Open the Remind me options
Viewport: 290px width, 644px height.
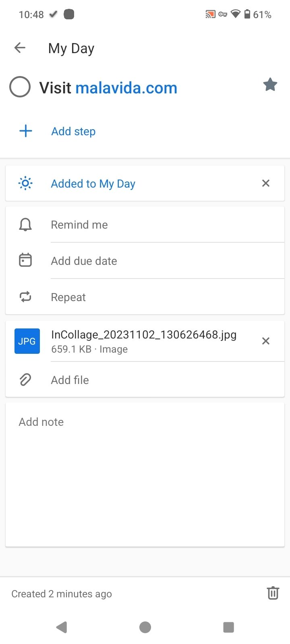point(145,225)
